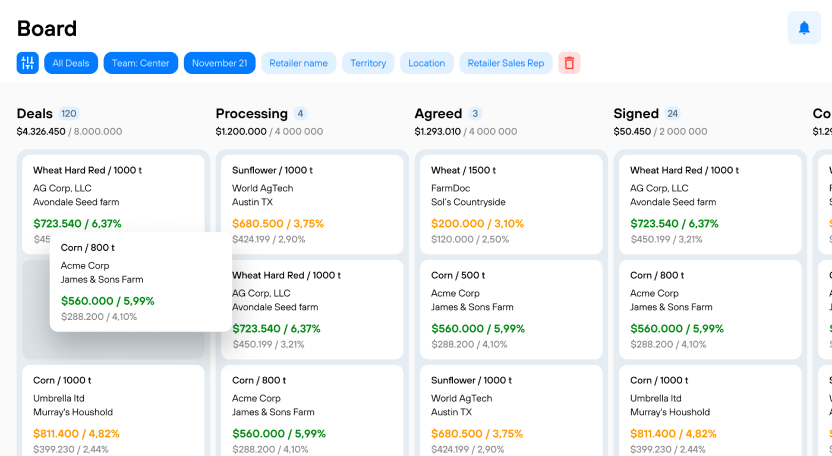Image resolution: width=832 pixels, height=456 pixels.
Task: Open the Retailer Sales Rep filter
Action: (x=506, y=63)
